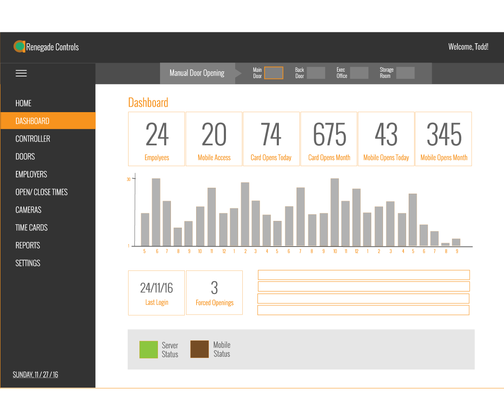
Task: Toggle the Storage Room door
Action: tap(405, 73)
